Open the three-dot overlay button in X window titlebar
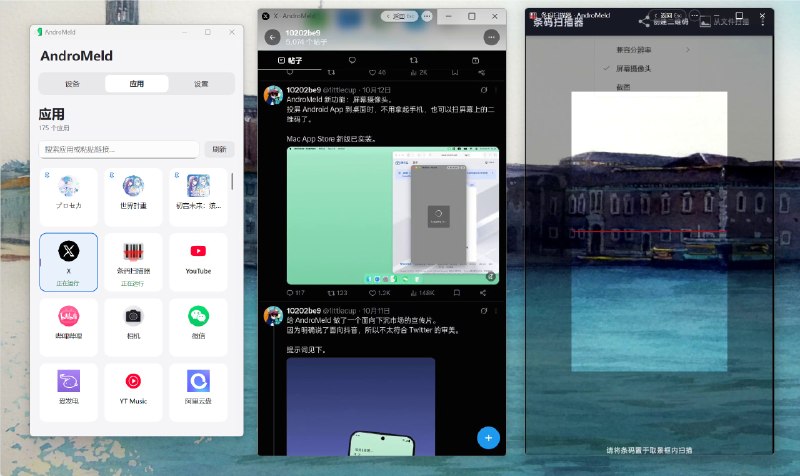 (x=427, y=16)
